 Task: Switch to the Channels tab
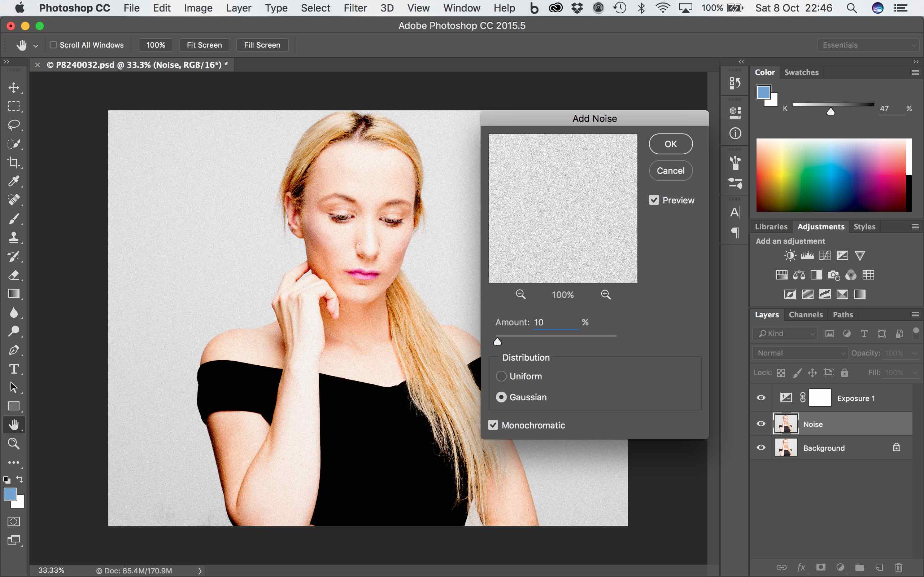(x=806, y=315)
